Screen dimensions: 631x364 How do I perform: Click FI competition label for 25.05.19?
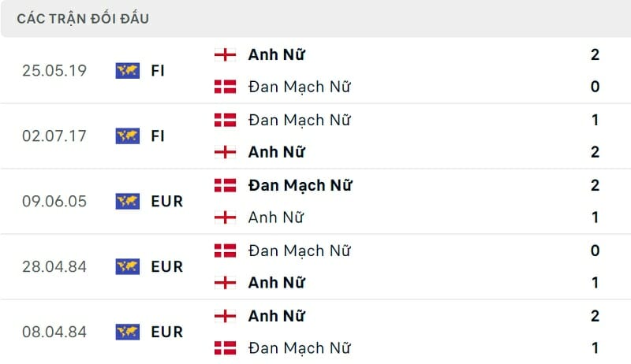point(158,70)
